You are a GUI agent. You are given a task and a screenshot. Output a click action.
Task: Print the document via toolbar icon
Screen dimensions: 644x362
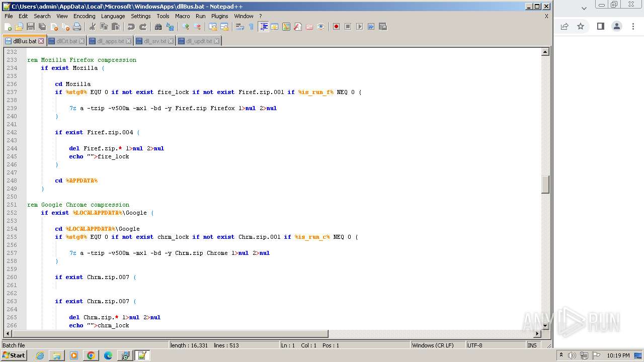[x=77, y=27]
